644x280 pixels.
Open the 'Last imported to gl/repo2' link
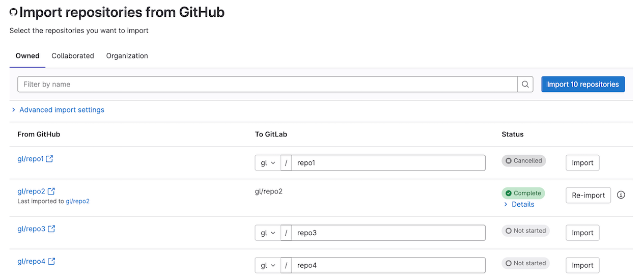pos(77,201)
